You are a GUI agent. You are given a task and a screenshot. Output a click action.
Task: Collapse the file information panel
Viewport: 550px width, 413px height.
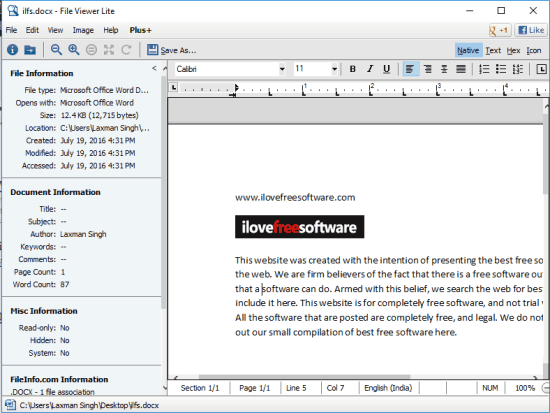click(x=154, y=68)
